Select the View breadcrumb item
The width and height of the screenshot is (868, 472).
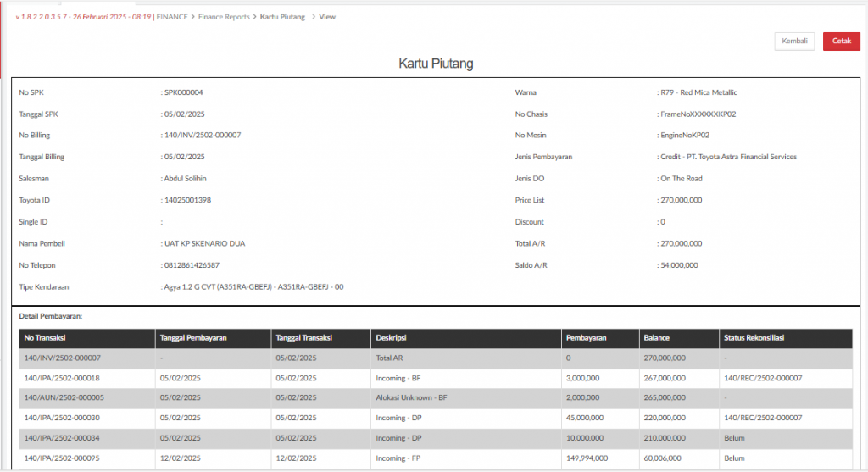(x=327, y=17)
